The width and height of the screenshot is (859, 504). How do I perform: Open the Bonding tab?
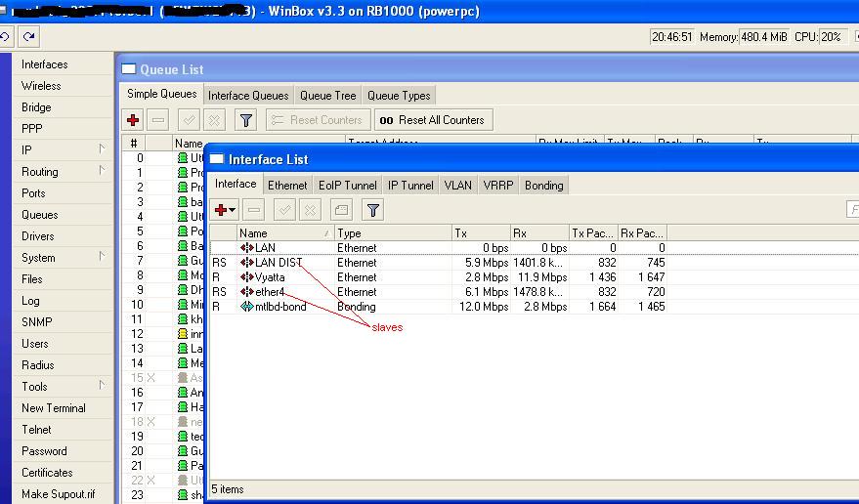(x=544, y=186)
